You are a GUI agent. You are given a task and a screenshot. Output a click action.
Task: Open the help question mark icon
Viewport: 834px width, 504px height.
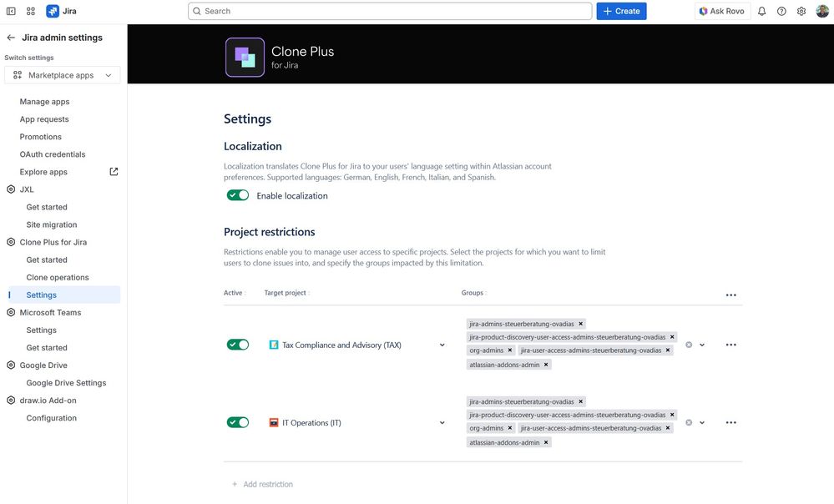pos(781,11)
